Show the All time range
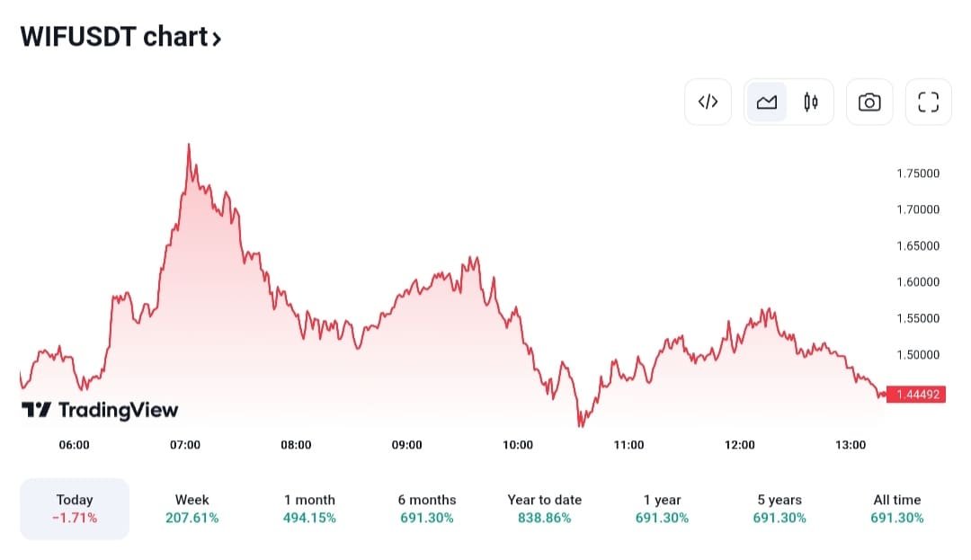Image resolution: width=971 pixels, height=560 pixels. click(897, 509)
